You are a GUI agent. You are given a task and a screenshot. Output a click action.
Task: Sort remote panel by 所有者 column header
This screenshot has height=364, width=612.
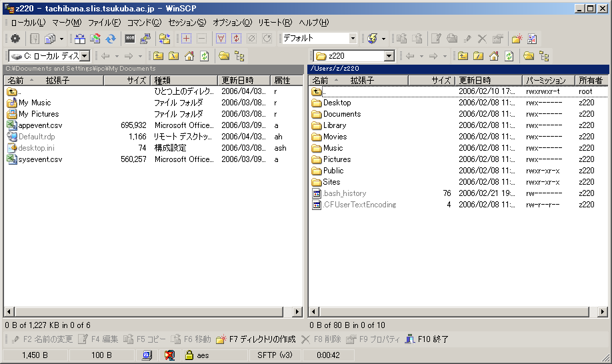(591, 81)
